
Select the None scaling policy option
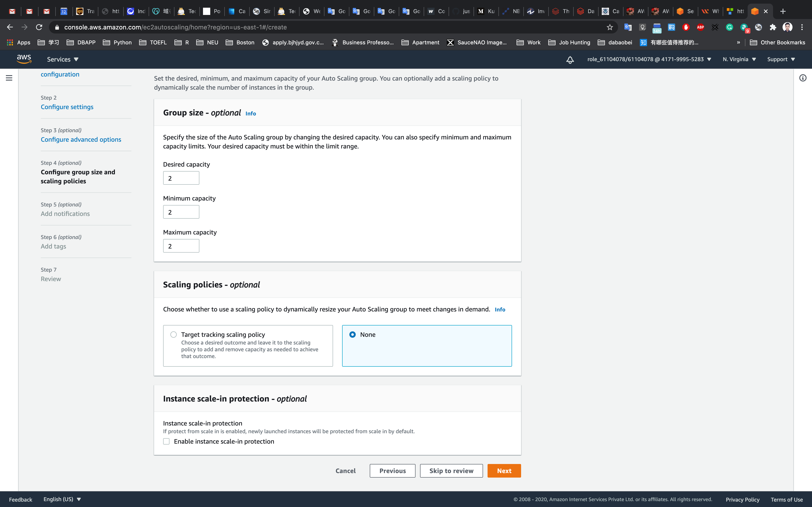pyautogui.click(x=352, y=334)
